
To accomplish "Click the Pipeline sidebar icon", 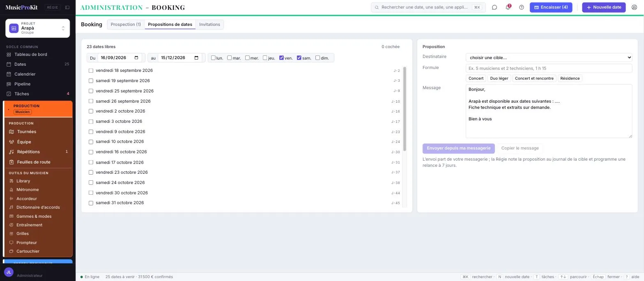I will [x=9, y=84].
